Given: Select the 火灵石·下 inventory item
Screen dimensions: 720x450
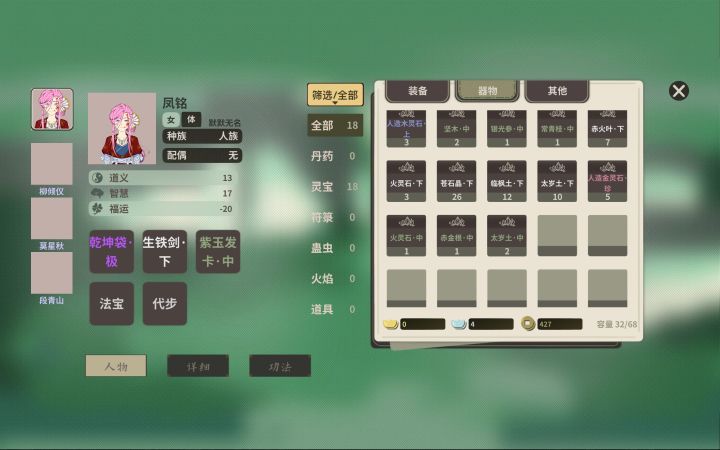Looking at the screenshot, I should (x=406, y=181).
